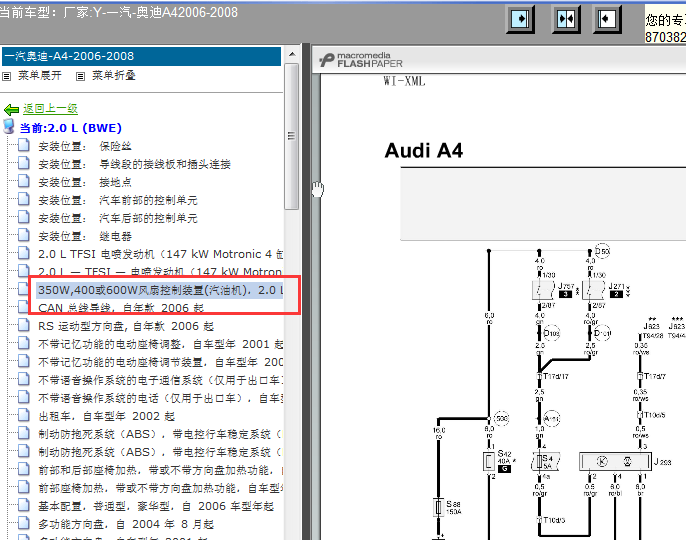Click fuse S88 150A in the diagram
The width and height of the screenshot is (686, 540).
(x=438, y=508)
